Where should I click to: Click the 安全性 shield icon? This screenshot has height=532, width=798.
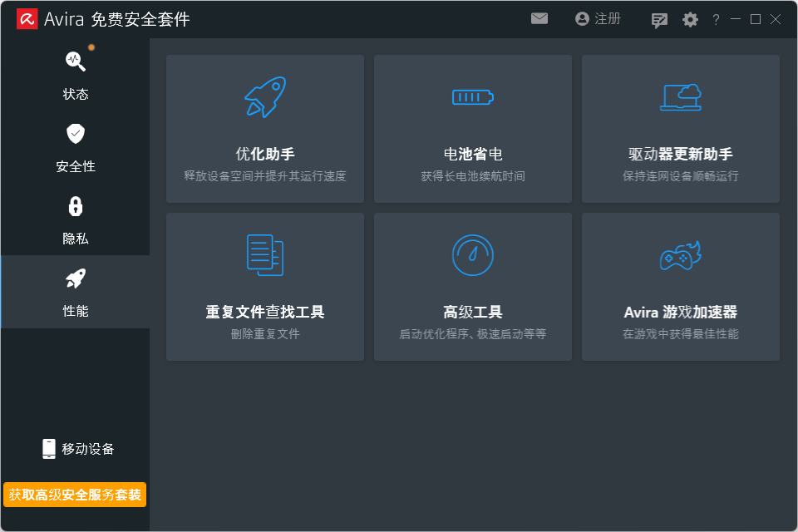coord(76,134)
